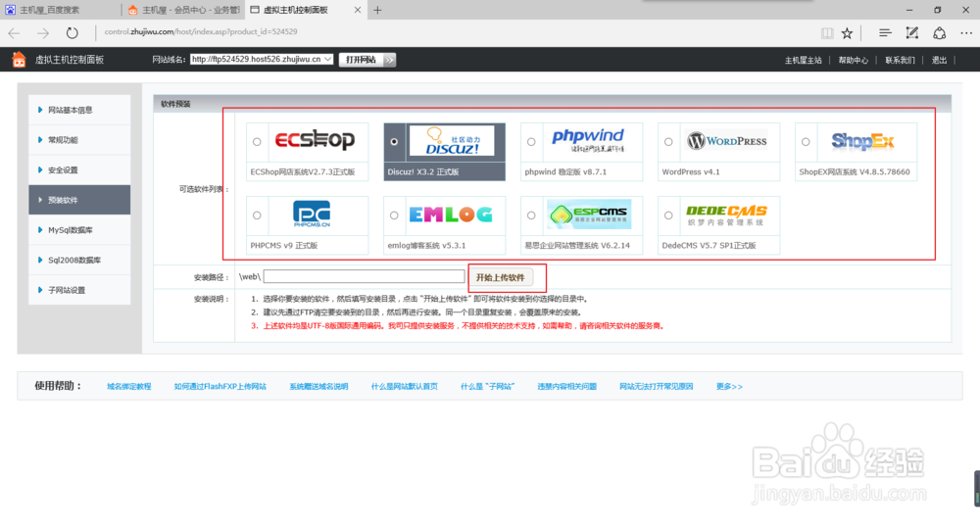Click 更多>> help link
Viewport: 980px width, 527px height.
729,387
